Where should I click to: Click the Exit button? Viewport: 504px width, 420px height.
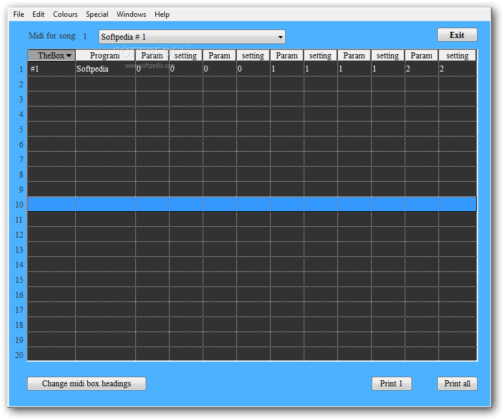(x=457, y=35)
